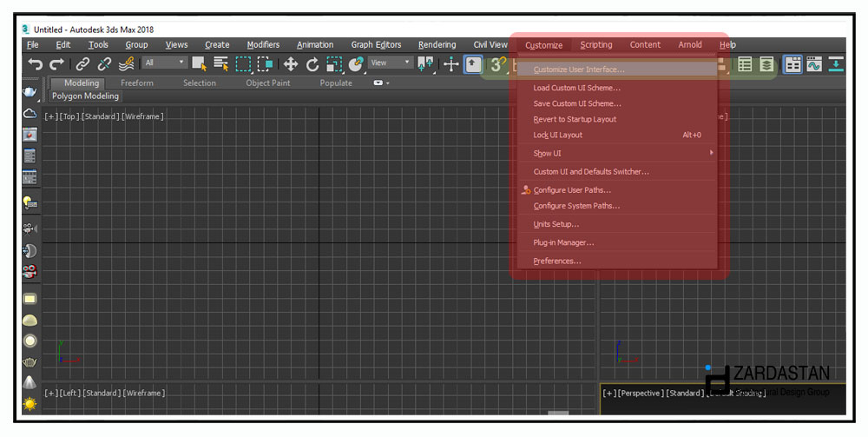Activate the Select and Move tool
Image resolution: width=868 pixels, height=437 pixels.
tap(291, 63)
